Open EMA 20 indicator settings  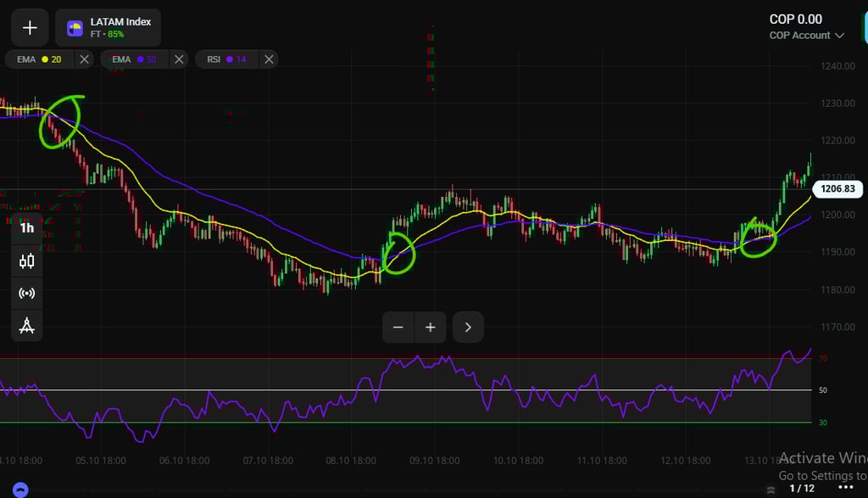[x=39, y=59]
